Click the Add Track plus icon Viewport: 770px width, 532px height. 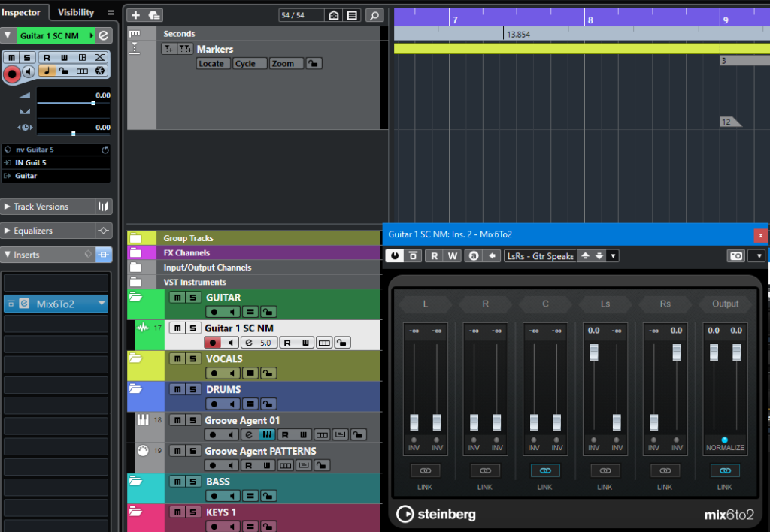[x=135, y=15]
